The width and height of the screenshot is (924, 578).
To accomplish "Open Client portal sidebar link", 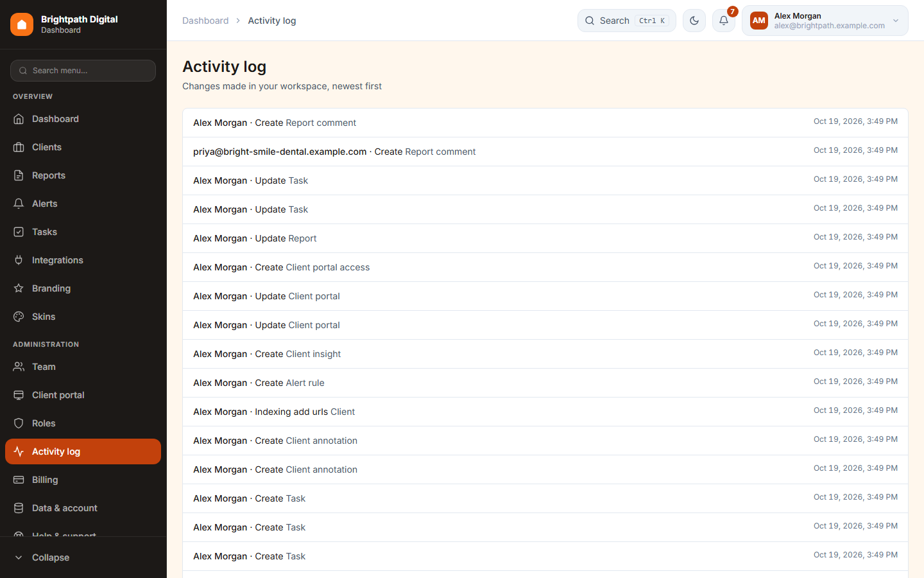I will coord(83,395).
